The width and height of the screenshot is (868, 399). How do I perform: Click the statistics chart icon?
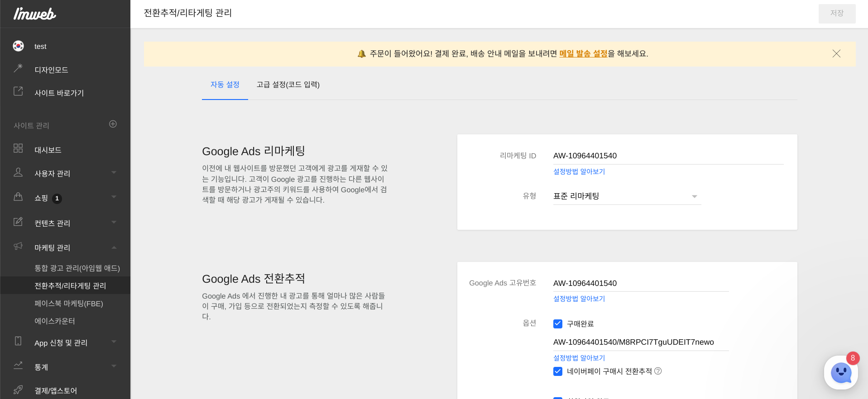(x=18, y=366)
